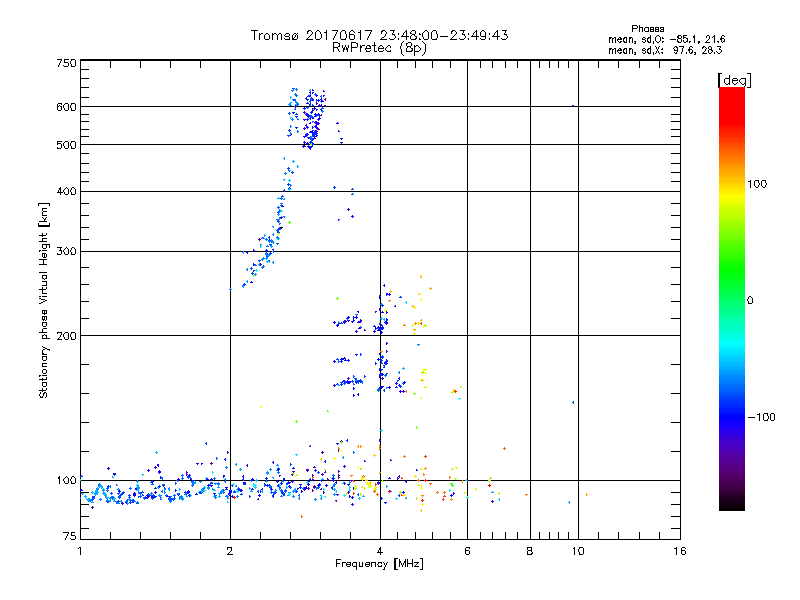Image resolution: width=800 pixels, height=600 pixels.
Task: Click the y-axis '400' tick label
Action: (66, 192)
